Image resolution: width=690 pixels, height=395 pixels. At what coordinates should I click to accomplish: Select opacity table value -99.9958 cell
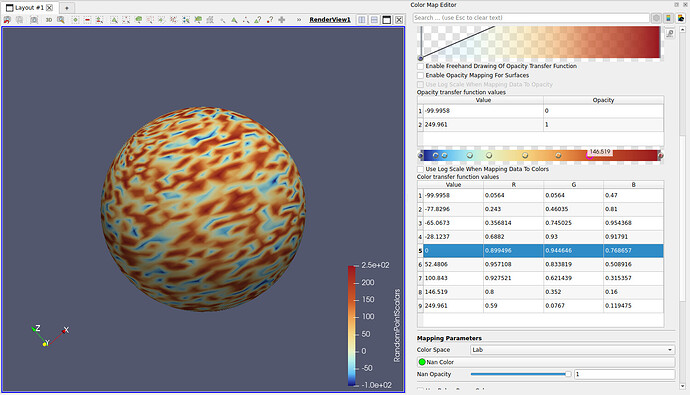click(x=483, y=111)
